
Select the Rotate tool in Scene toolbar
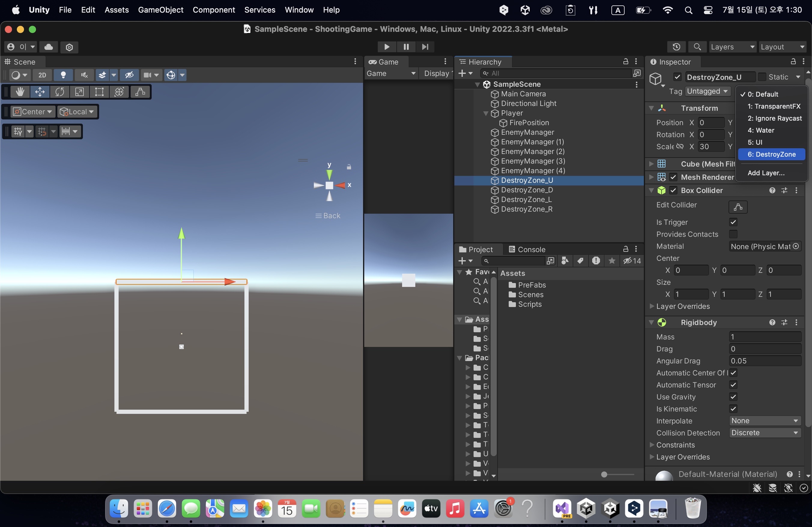[x=60, y=92]
